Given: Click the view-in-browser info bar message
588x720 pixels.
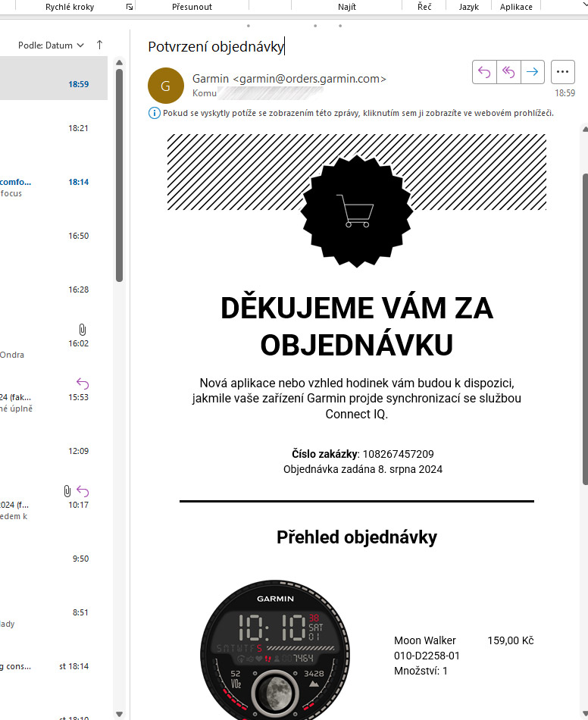Looking at the screenshot, I should point(358,113).
